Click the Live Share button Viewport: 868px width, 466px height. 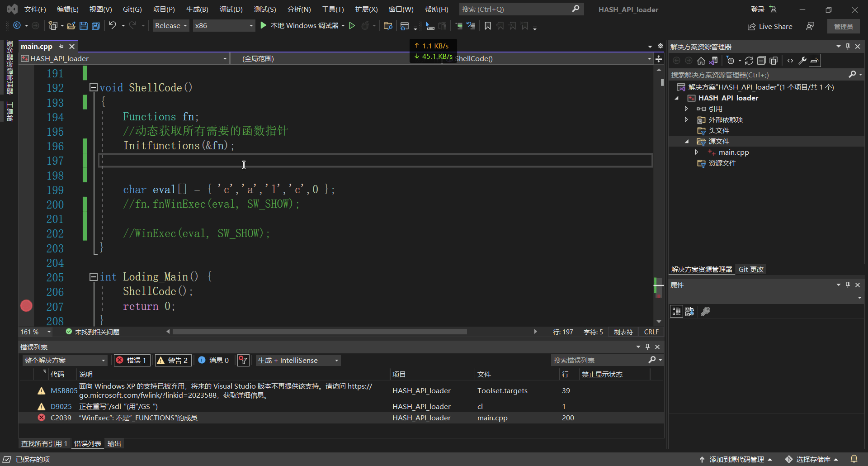769,26
